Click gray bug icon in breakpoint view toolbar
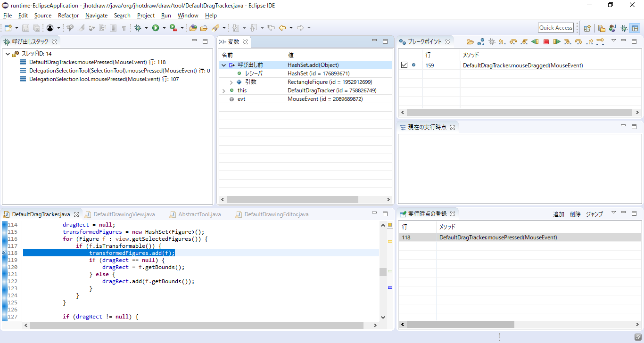This screenshot has height=343, width=644. click(492, 41)
